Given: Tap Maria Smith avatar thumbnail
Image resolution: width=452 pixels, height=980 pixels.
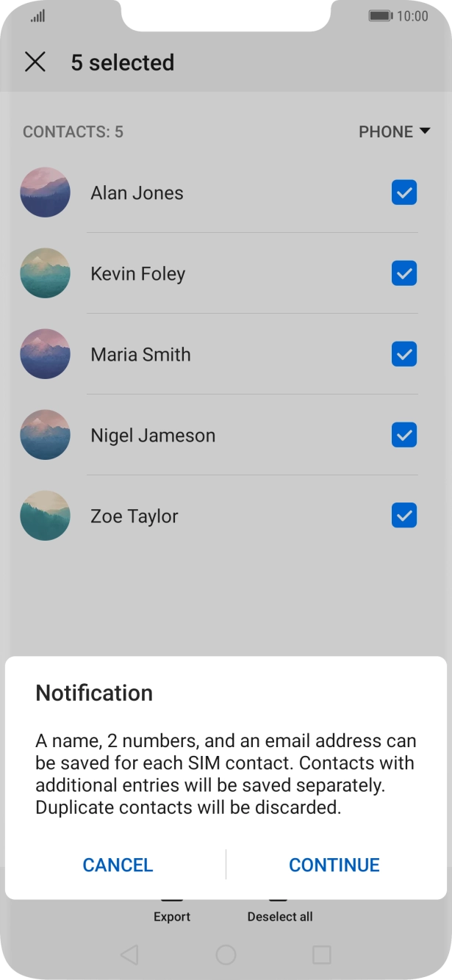Looking at the screenshot, I should [x=45, y=354].
